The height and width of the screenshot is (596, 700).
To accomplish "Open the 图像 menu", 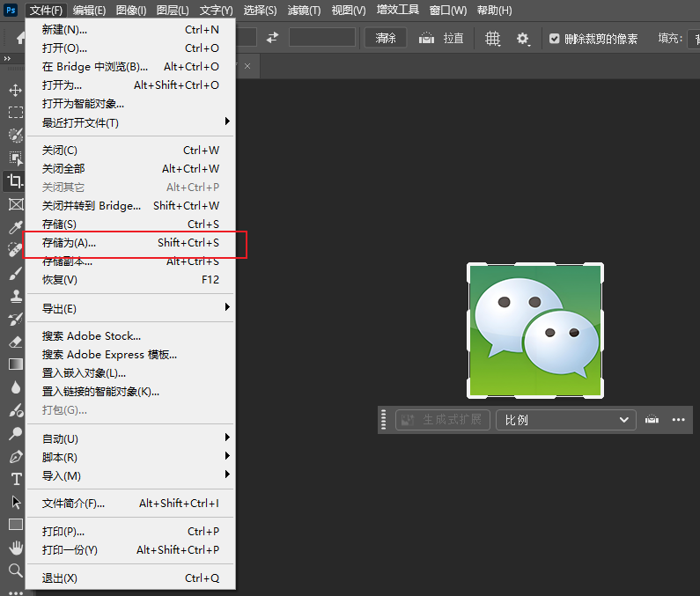I will tap(131, 11).
